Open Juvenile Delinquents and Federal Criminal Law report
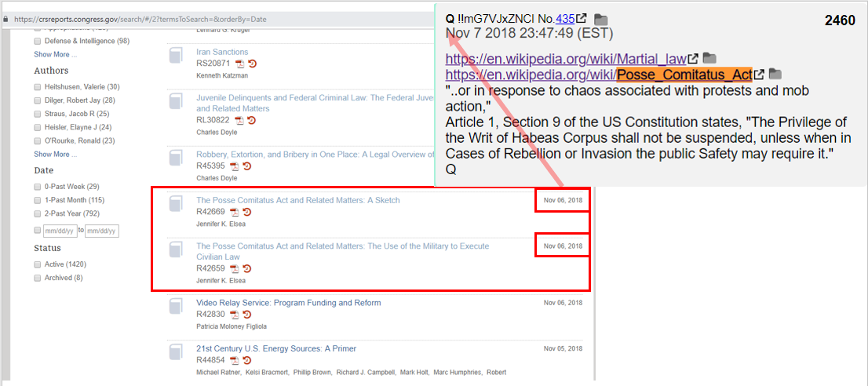The image size is (868, 386). (x=315, y=103)
